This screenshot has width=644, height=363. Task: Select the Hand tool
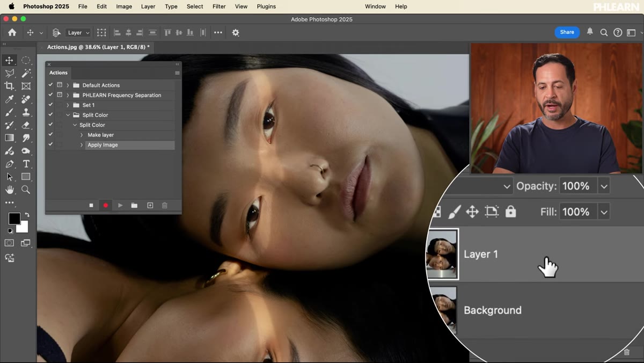point(9,190)
